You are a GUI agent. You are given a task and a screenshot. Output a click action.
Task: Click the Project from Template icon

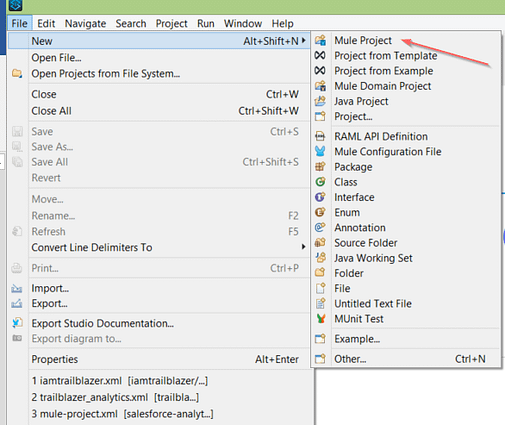[x=320, y=55]
